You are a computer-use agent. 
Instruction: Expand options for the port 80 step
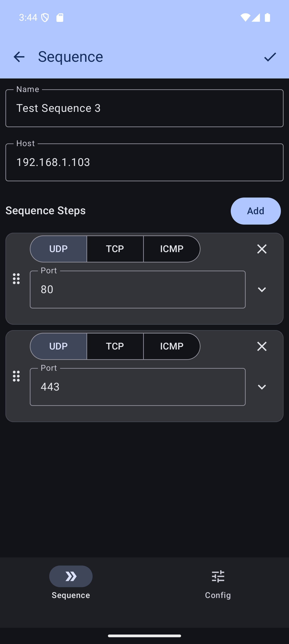tap(262, 290)
